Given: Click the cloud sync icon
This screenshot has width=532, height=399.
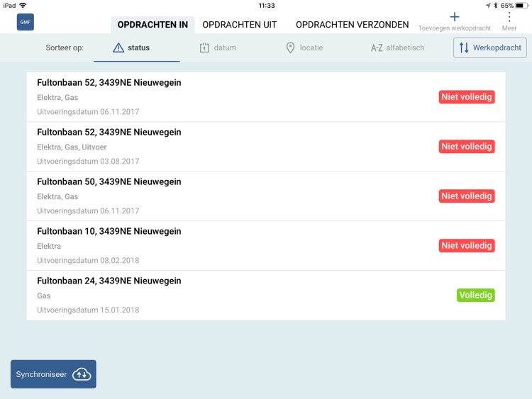Looking at the screenshot, I should coord(82,374).
